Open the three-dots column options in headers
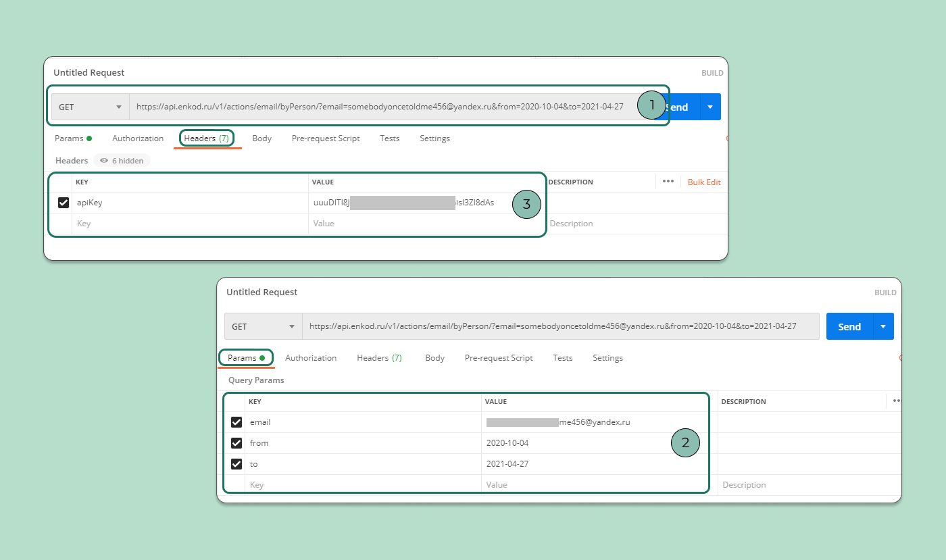Image resolution: width=946 pixels, height=560 pixels. tap(668, 182)
